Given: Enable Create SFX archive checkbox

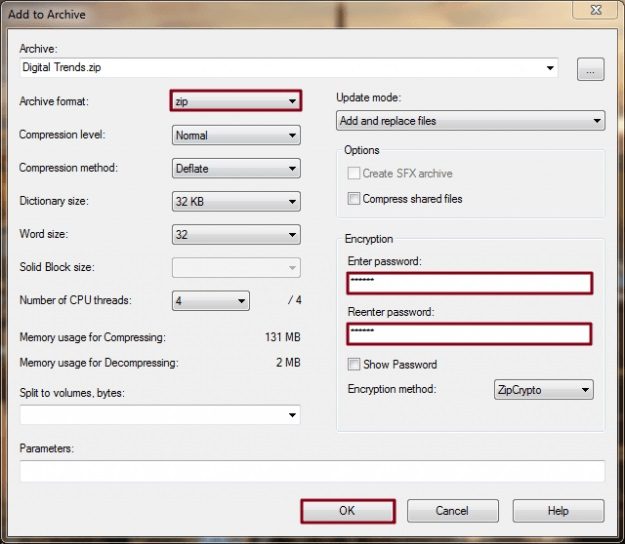Looking at the screenshot, I should click(x=354, y=174).
